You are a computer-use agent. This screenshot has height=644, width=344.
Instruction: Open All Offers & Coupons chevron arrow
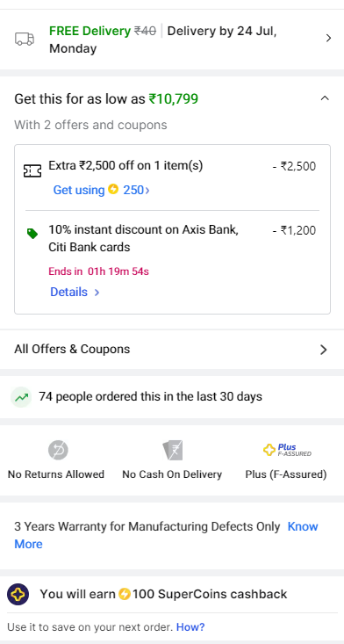pos(324,350)
